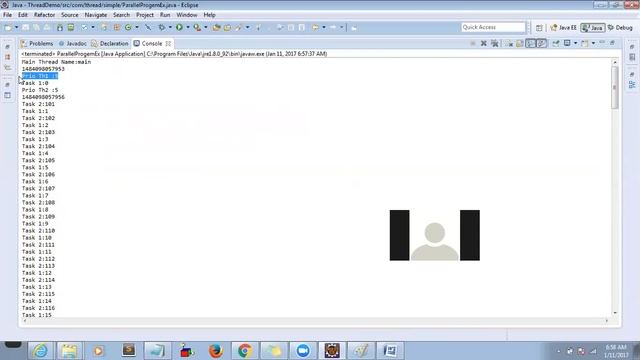
Task: Open the File menu
Action: (7, 15)
